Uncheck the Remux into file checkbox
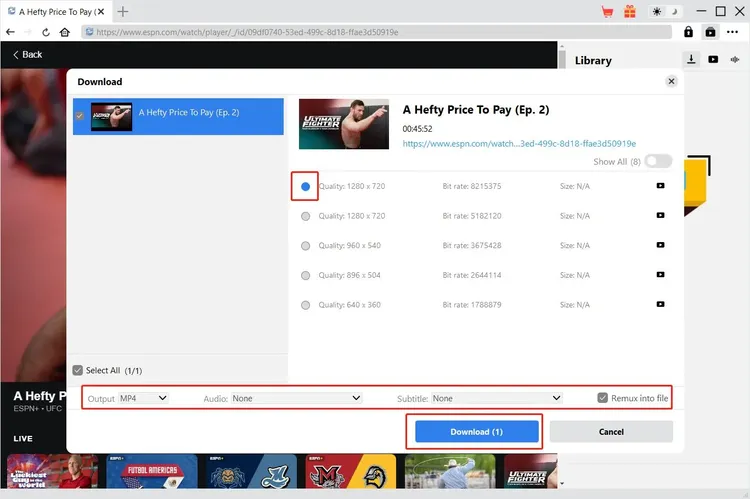 tap(602, 398)
